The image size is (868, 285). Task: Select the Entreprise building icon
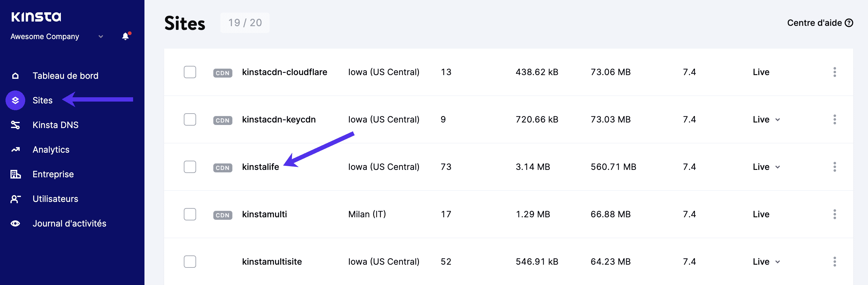(15, 174)
